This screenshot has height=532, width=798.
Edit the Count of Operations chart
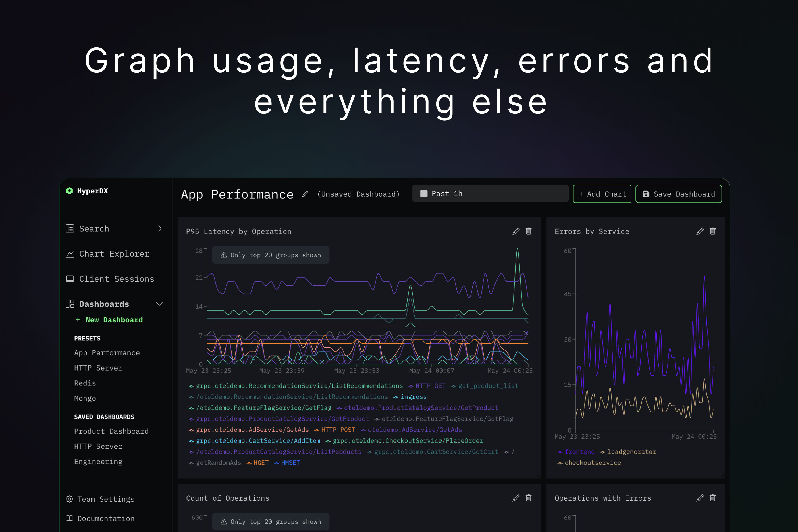(x=516, y=498)
